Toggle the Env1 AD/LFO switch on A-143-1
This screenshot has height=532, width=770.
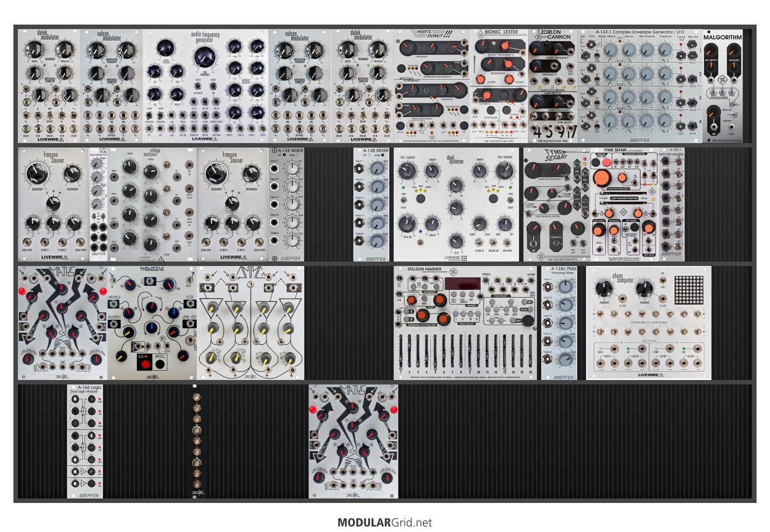click(597, 55)
